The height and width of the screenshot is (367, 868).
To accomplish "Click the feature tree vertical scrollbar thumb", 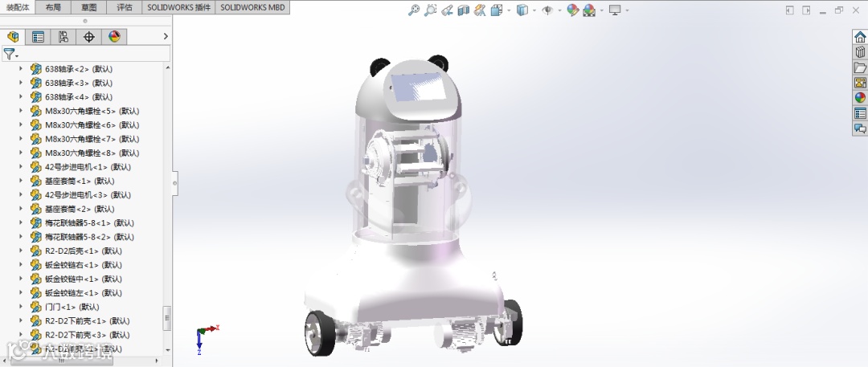I will tap(166, 318).
